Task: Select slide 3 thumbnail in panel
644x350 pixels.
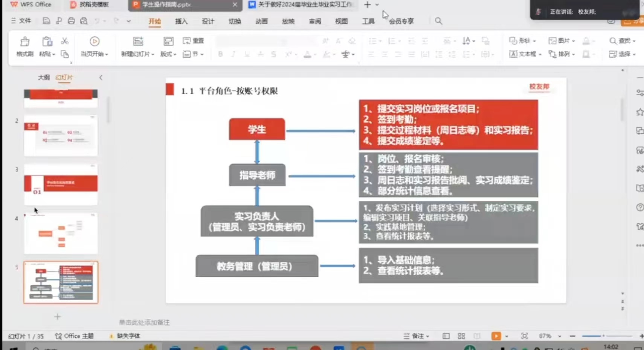Action: [x=61, y=185]
